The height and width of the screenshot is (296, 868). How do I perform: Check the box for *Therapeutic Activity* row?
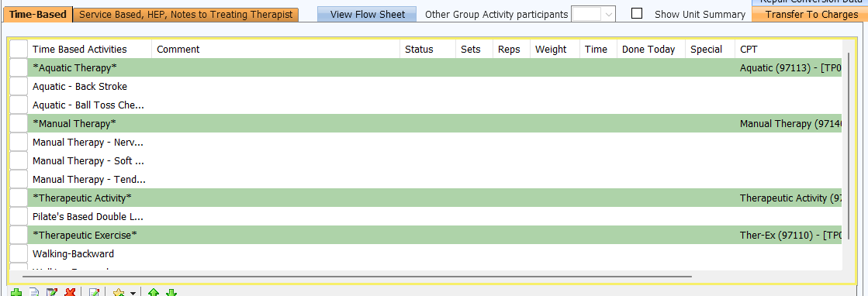[19, 198]
